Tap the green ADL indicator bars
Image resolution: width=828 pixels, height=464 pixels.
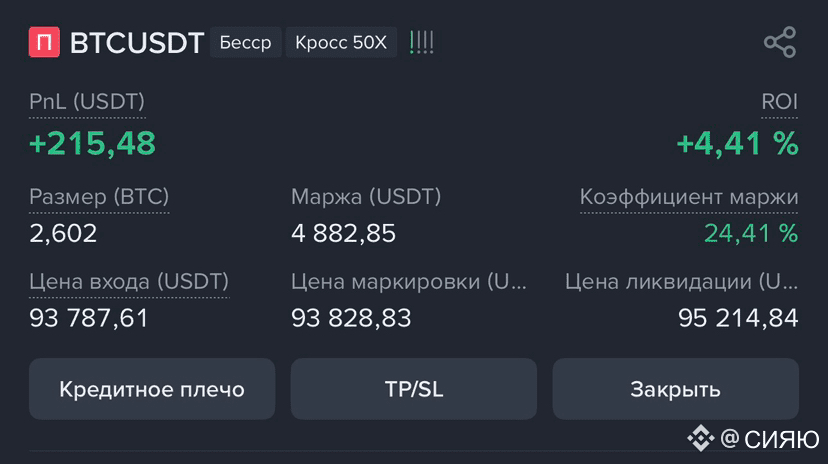[421, 42]
